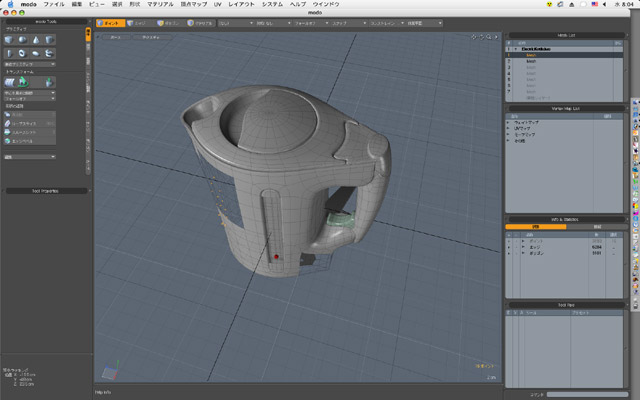The height and width of the screenshot is (400, 640).
Task: Enable エッジ edge selection mode
Action: tap(140, 23)
